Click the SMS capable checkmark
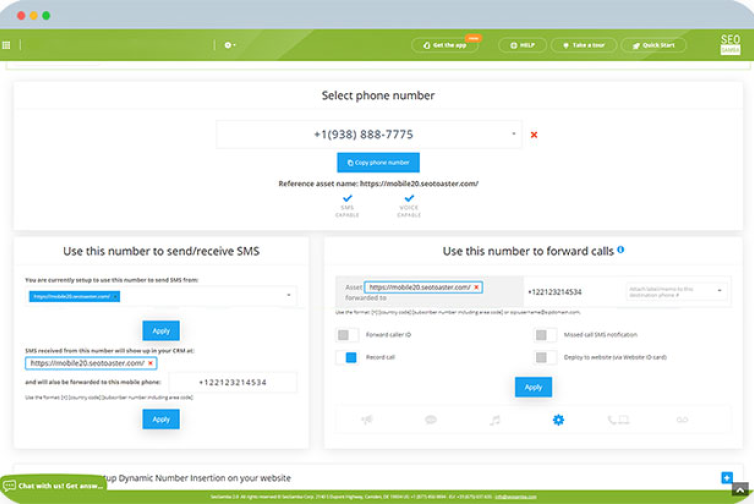The width and height of the screenshot is (754, 504). click(347, 198)
